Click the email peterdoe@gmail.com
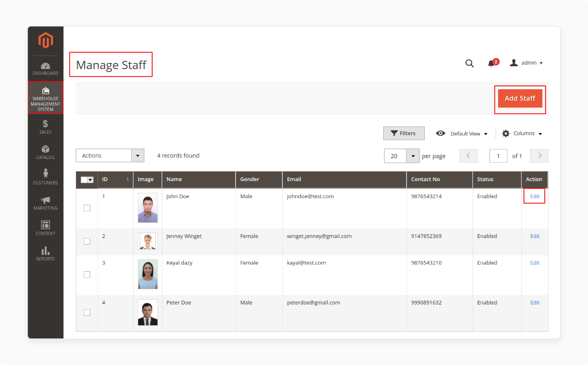 (313, 303)
